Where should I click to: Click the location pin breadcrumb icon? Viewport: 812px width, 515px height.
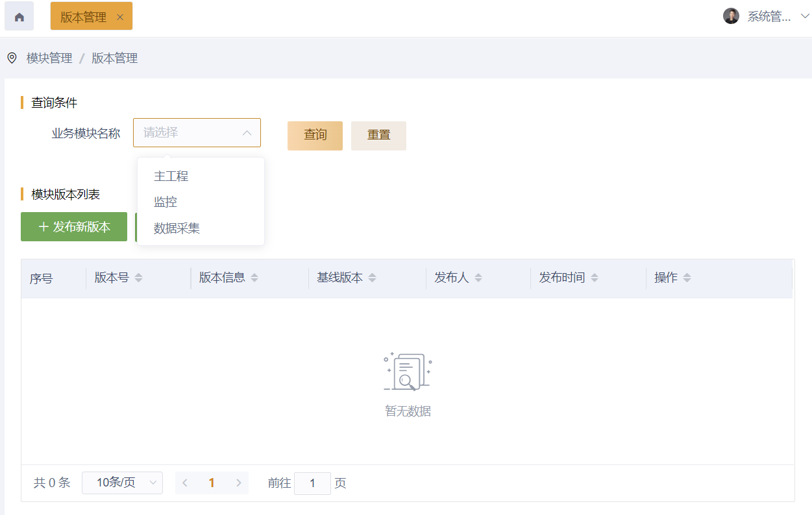tap(12, 58)
